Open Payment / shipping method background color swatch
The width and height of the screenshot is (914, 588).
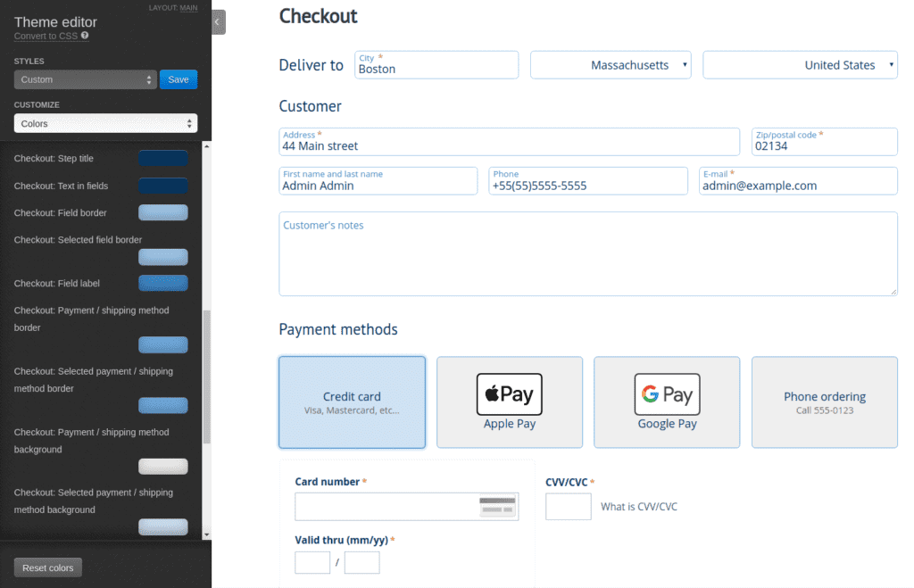click(x=163, y=466)
